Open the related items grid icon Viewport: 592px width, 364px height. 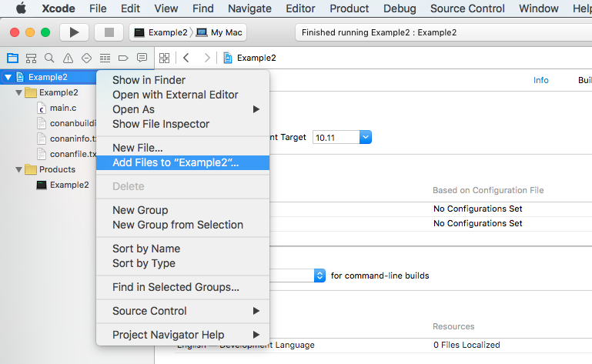pyautogui.click(x=164, y=58)
